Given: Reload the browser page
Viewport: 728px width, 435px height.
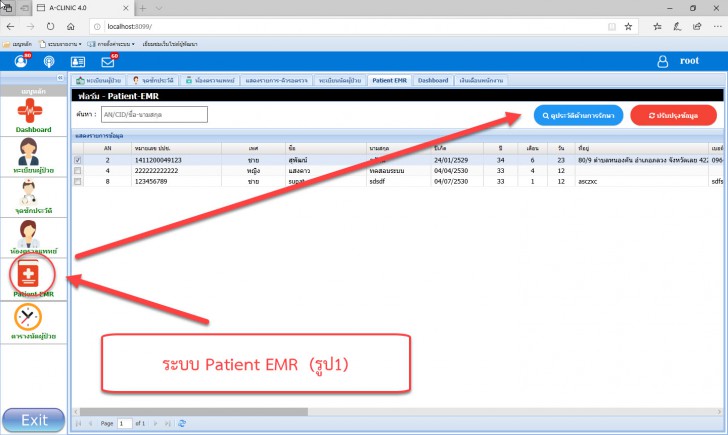Looking at the screenshot, I should [x=50, y=26].
